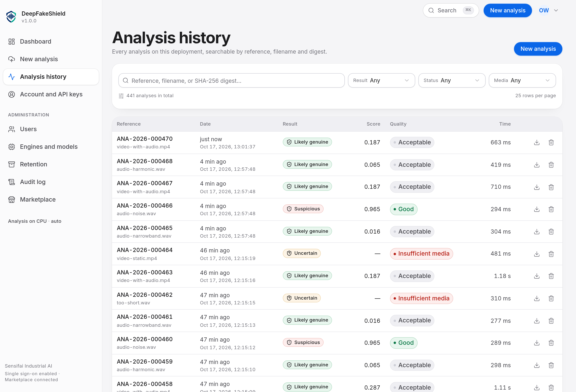Screen dimensions: 576x392
Task: Click the DeepFakeShield shield logo
Action: click(11, 17)
